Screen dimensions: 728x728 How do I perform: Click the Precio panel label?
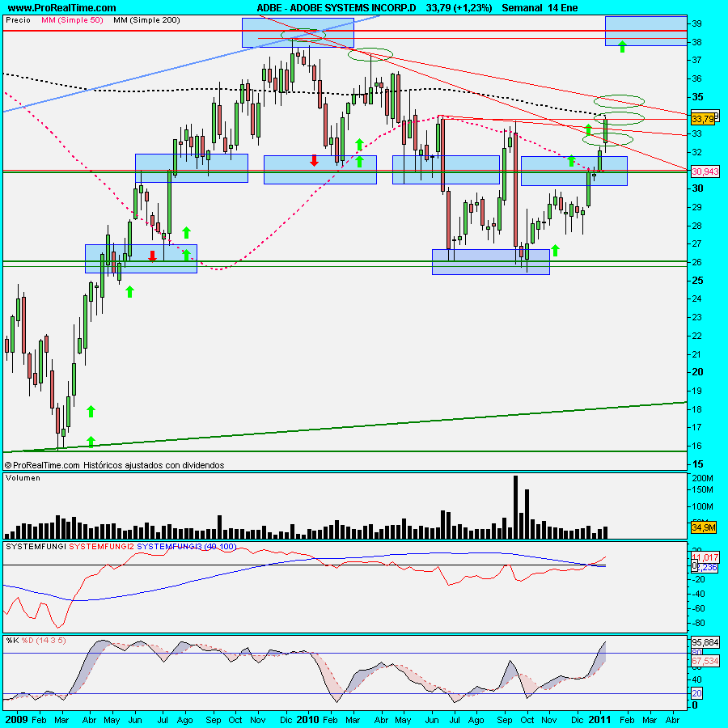point(18,20)
